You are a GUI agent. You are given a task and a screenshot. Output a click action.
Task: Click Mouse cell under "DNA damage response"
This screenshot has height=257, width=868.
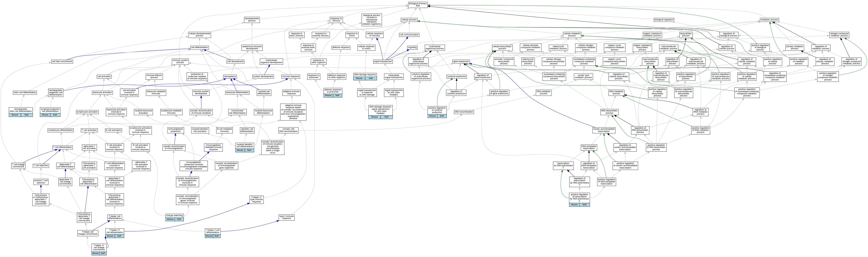click(359, 78)
